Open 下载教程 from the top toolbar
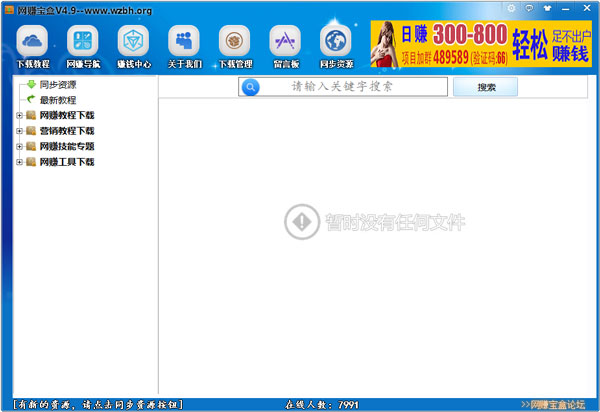This screenshot has height=412, width=600. pos(33,46)
